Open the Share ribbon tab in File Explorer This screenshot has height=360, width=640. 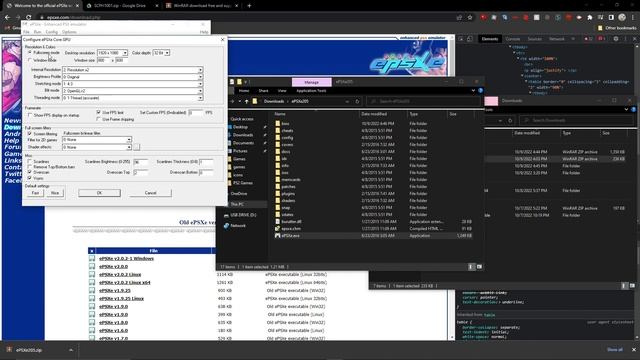263,91
